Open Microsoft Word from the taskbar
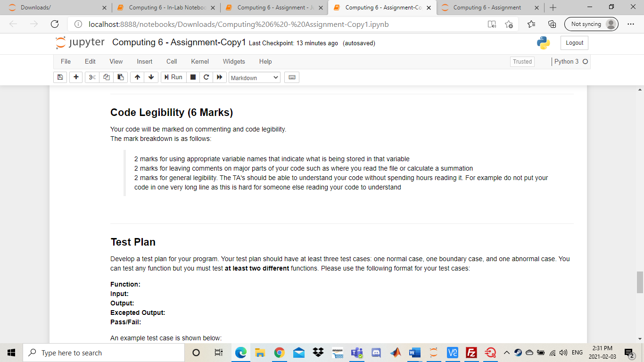 (x=415, y=353)
